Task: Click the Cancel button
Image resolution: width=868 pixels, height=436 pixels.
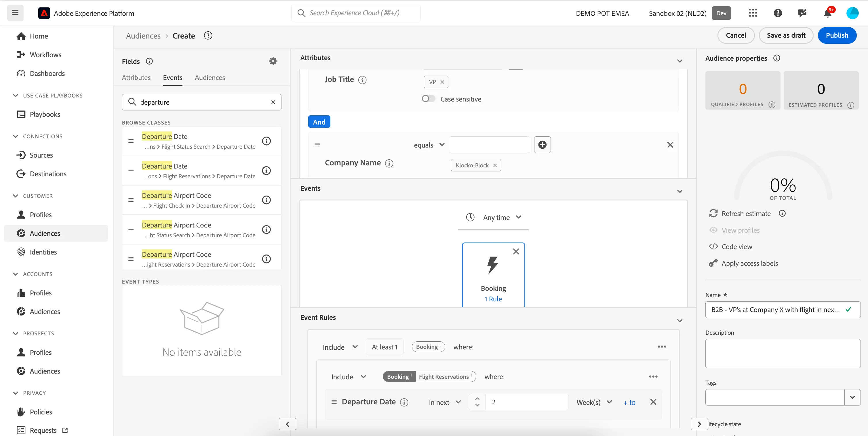Action: click(736, 35)
